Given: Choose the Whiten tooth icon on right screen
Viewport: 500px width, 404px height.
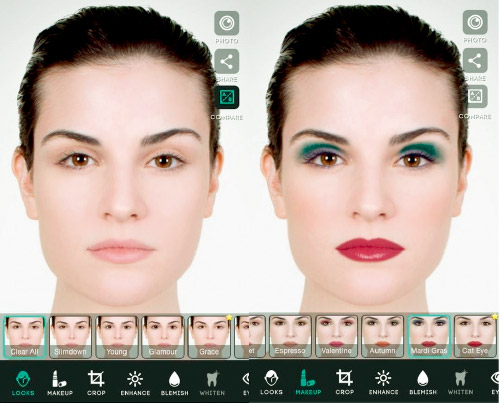Looking at the screenshot, I should pyautogui.click(x=460, y=382).
